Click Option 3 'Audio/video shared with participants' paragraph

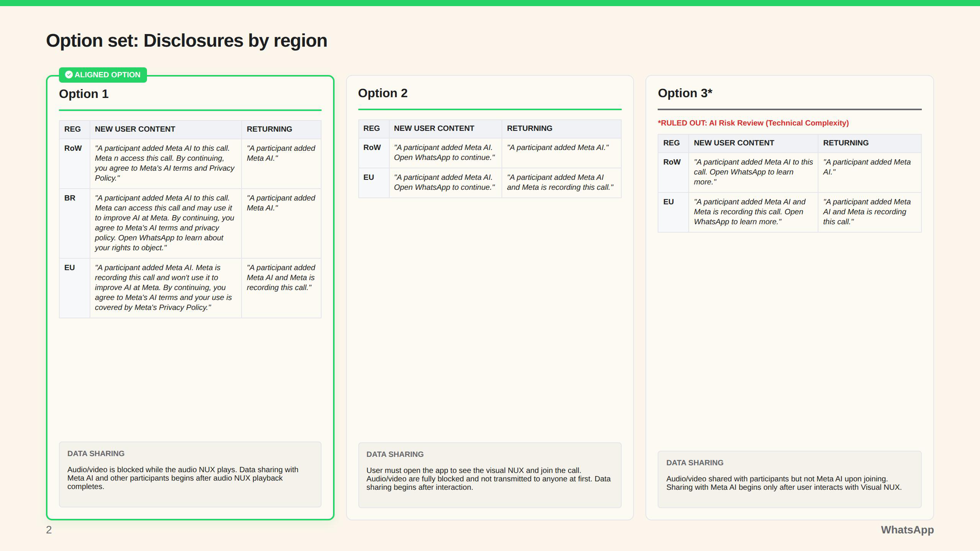coord(784,483)
